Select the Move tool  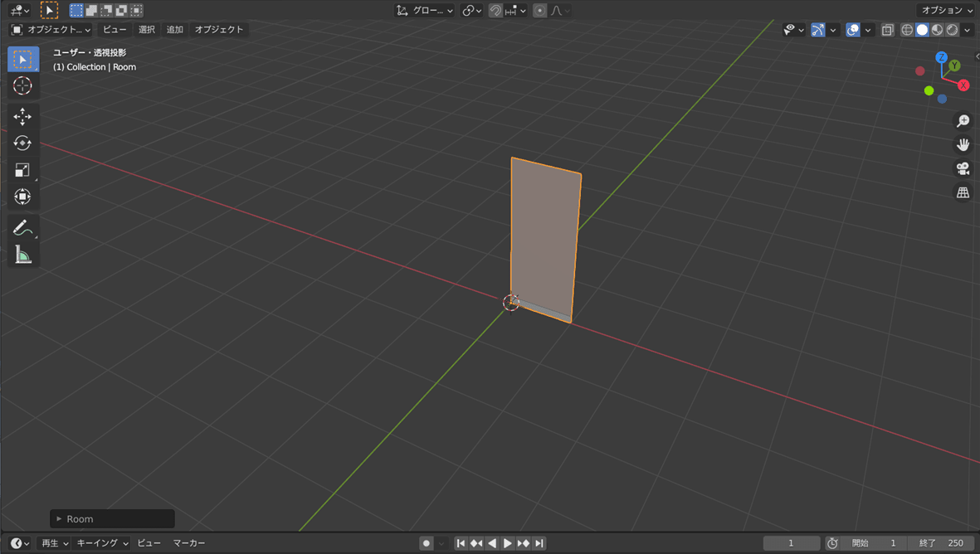click(23, 117)
